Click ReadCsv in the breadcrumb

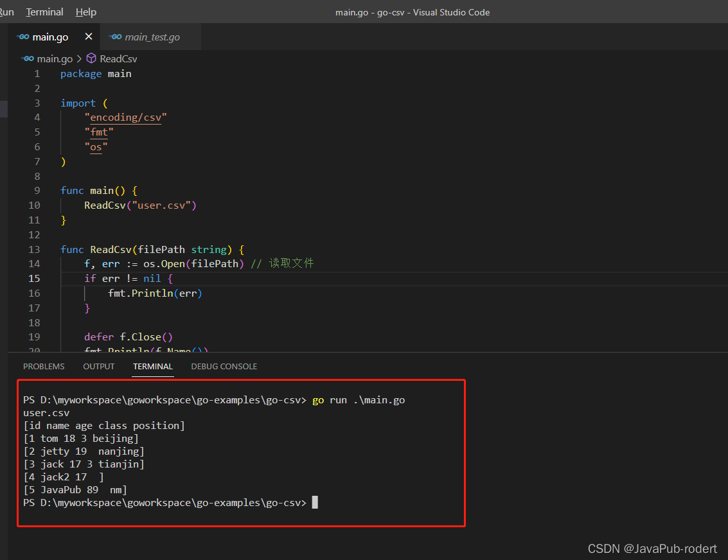[118, 59]
